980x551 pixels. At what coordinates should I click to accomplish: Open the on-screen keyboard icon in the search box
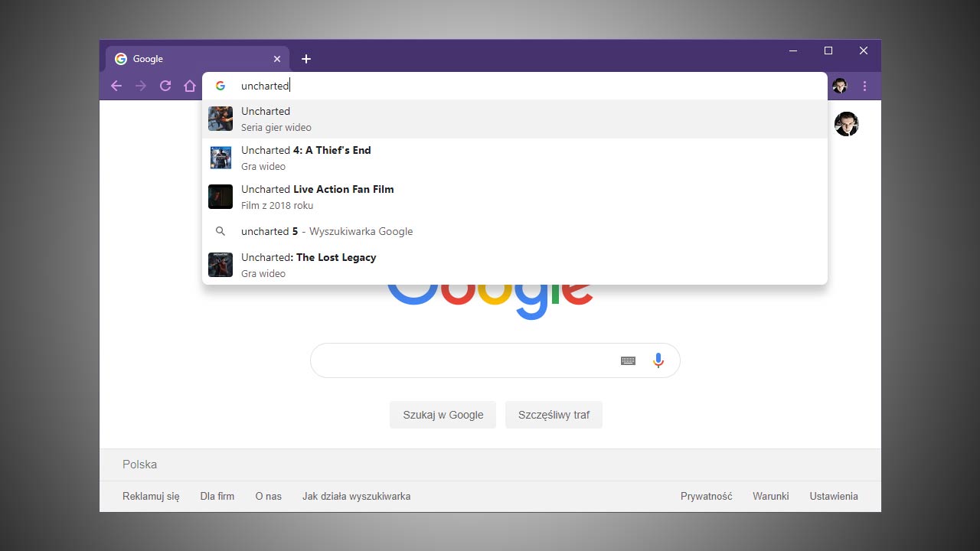click(x=628, y=360)
